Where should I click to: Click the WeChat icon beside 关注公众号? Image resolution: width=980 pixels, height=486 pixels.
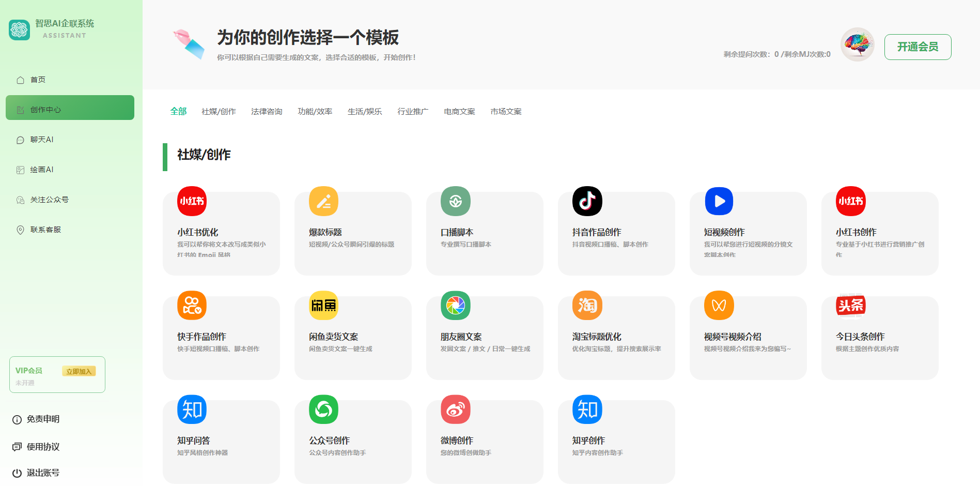(x=20, y=200)
